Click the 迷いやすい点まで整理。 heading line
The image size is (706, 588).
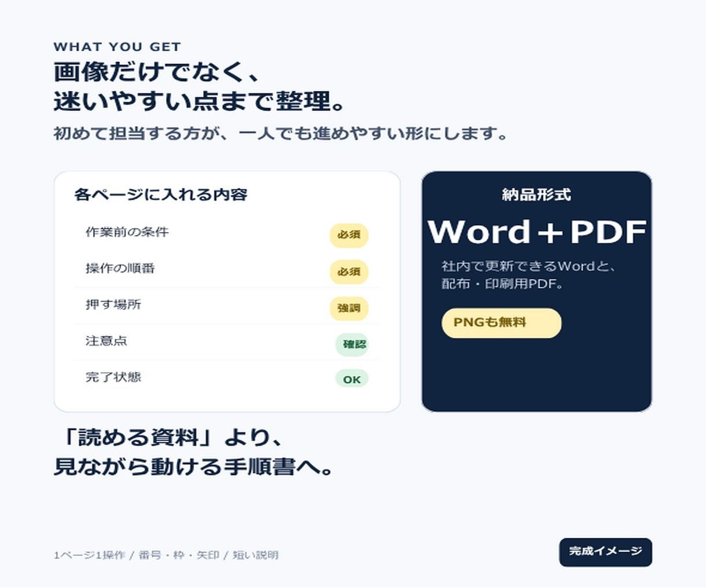(200, 101)
